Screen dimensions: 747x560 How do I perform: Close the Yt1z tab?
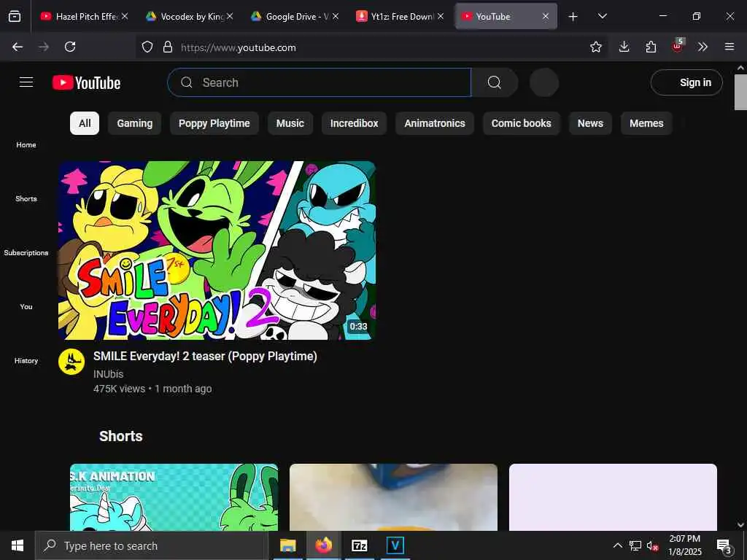(x=441, y=16)
